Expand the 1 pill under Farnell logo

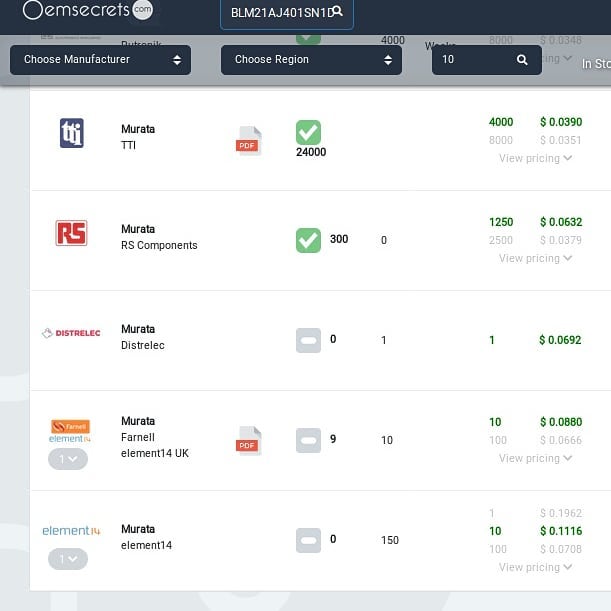coord(68,459)
